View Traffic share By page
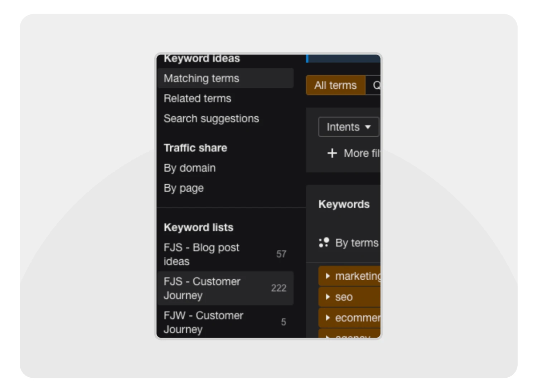This screenshot has height=392, width=537. pos(184,188)
